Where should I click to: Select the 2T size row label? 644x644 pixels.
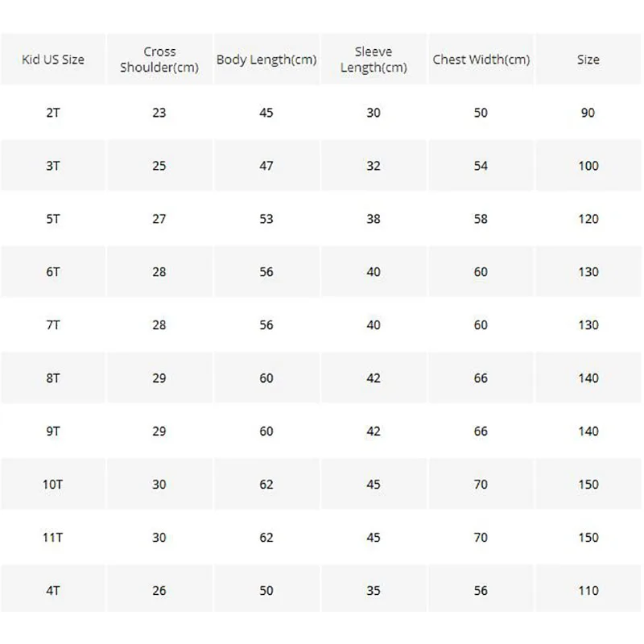pyautogui.click(x=53, y=113)
